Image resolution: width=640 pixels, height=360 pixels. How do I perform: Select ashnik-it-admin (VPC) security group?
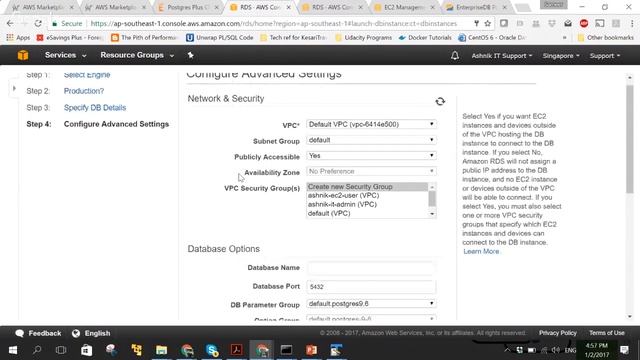(367, 204)
